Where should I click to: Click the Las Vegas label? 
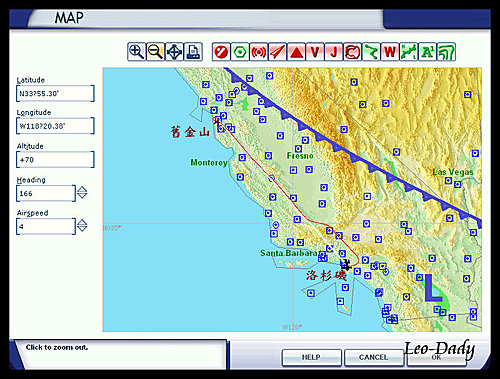(x=453, y=172)
